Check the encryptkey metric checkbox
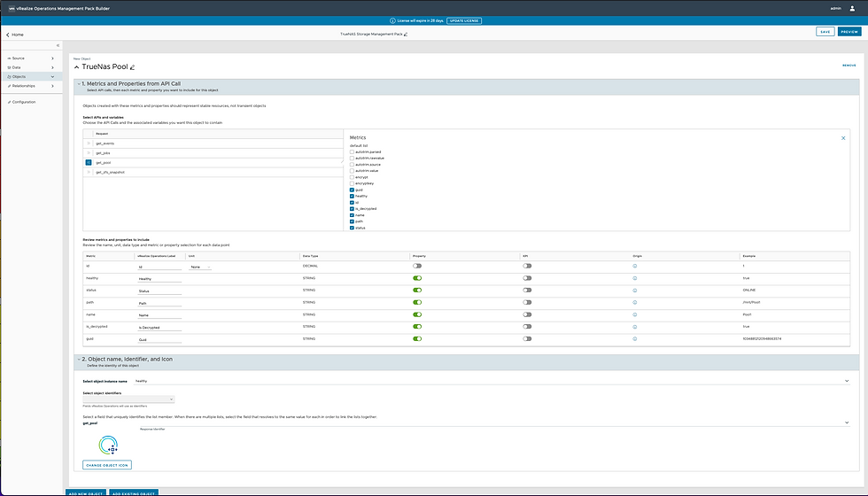This screenshot has height=496, width=868. point(352,184)
